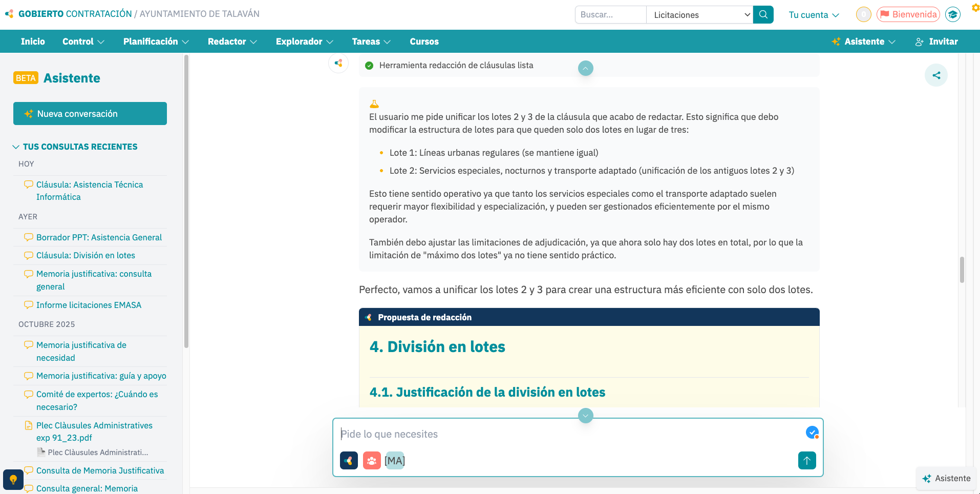Click the magnifier search button
Viewport: 980px width, 494px height.
point(763,15)
